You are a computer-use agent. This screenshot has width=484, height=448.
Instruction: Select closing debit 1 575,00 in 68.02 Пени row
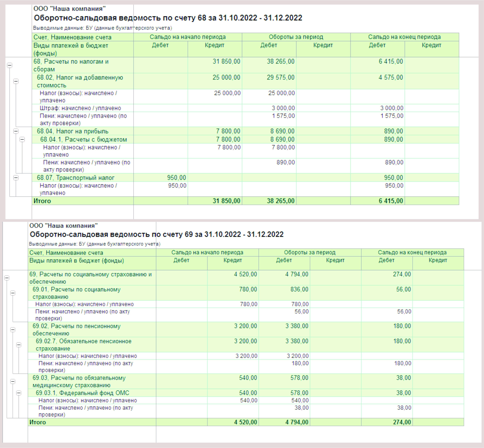(392, 116)
